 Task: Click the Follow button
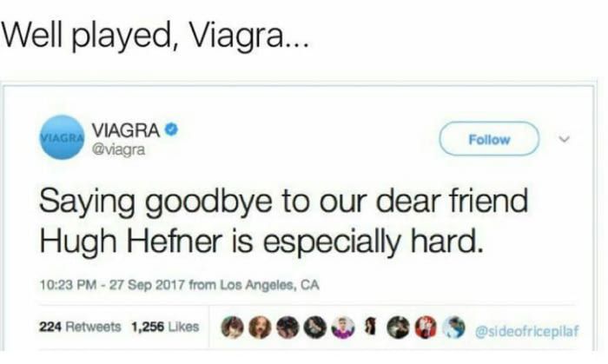click(x=489, y=139)
